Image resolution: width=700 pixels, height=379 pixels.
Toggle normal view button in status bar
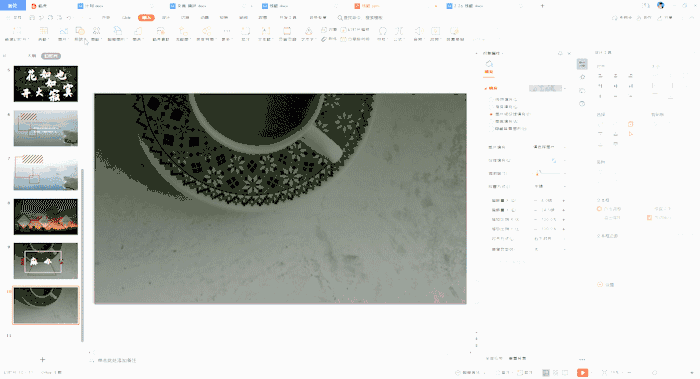pos(546,372)
